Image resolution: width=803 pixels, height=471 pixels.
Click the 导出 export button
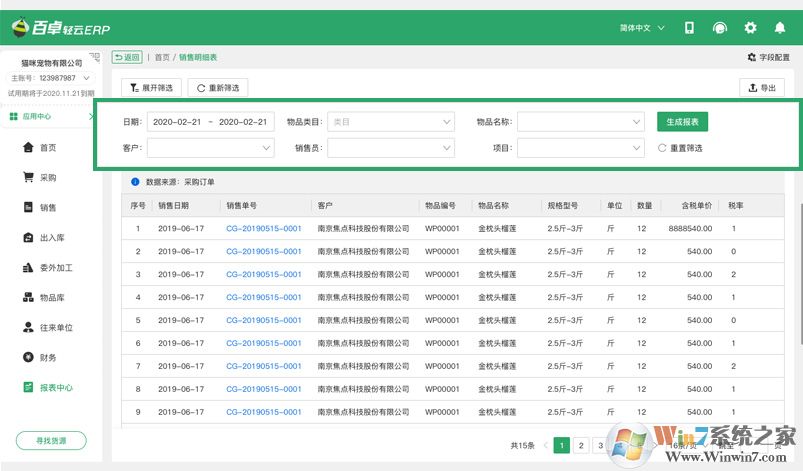[x=761, y=88]
